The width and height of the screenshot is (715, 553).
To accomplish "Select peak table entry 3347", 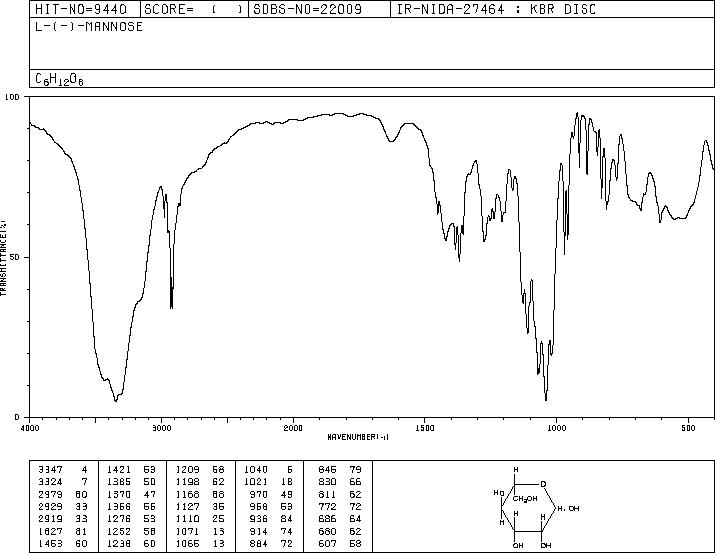I will coord(63,469).
